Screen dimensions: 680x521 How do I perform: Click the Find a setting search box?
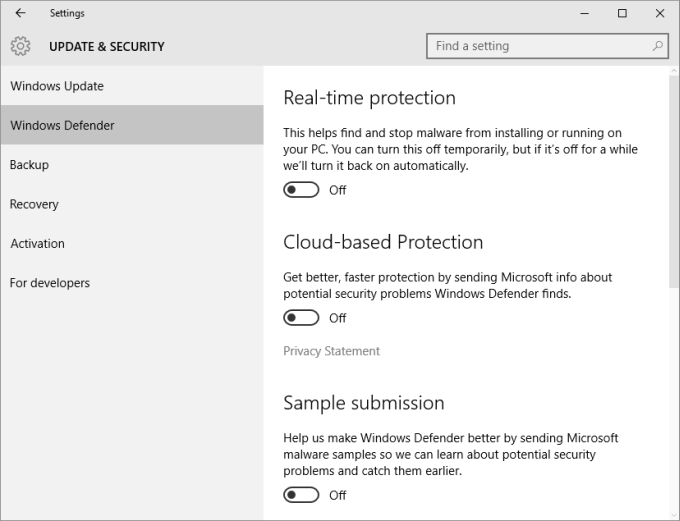540,46
